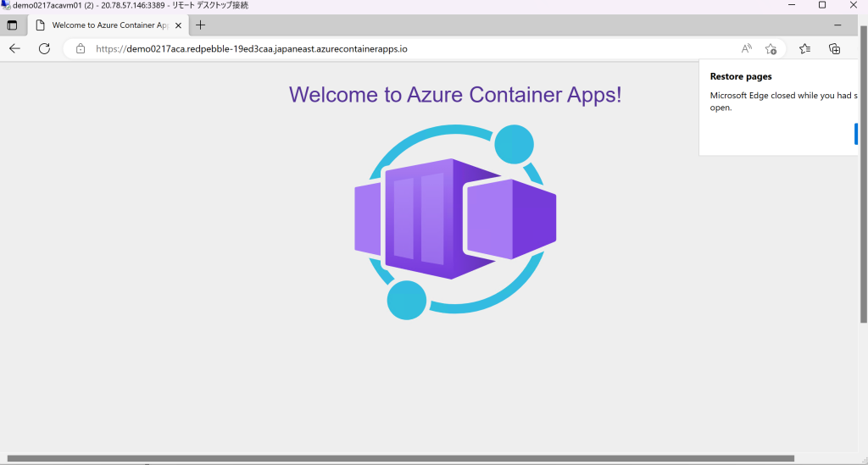This screenshot has height=465, width=868.
Task: Click the blue button in Restore pages popup
Action: click(856, 134)
